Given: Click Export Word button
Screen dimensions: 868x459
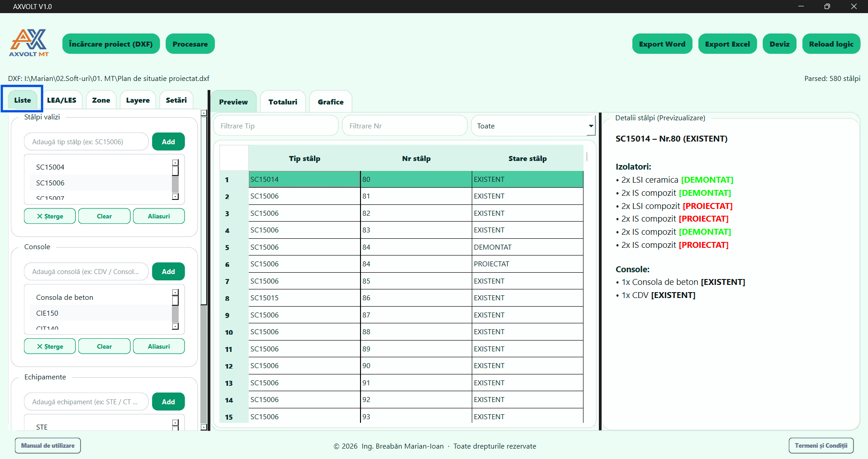Looking at the screenshot, I should [662, 44].
